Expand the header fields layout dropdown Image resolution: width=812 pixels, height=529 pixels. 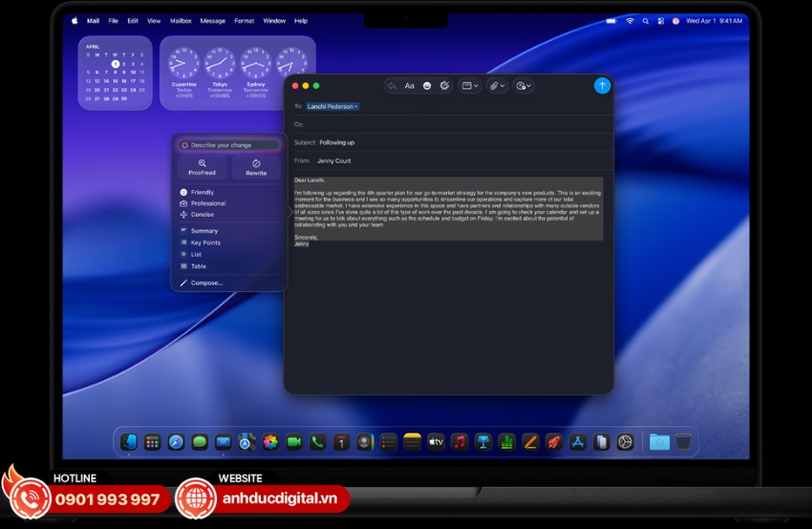click(470, 86)
